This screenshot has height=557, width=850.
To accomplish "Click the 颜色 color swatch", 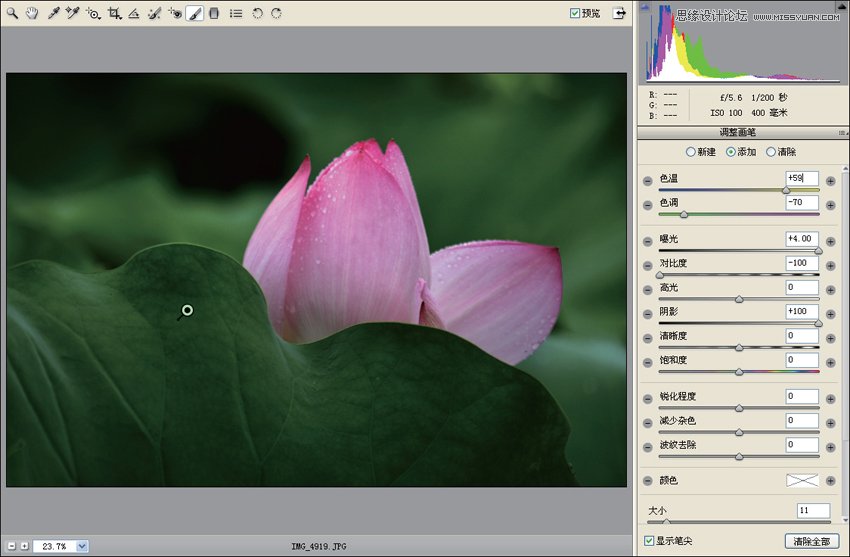I will pos(802,481).
